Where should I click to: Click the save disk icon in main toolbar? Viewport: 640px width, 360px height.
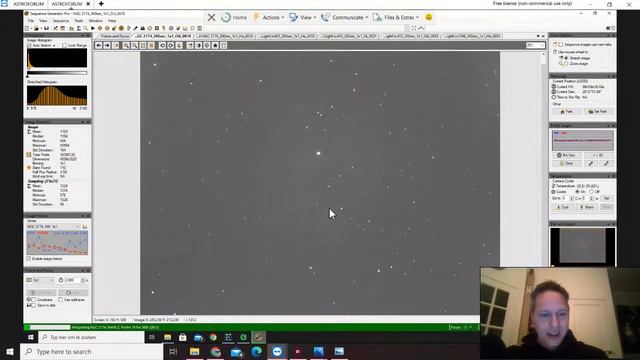pyautogui.click(x=46, y=28)
